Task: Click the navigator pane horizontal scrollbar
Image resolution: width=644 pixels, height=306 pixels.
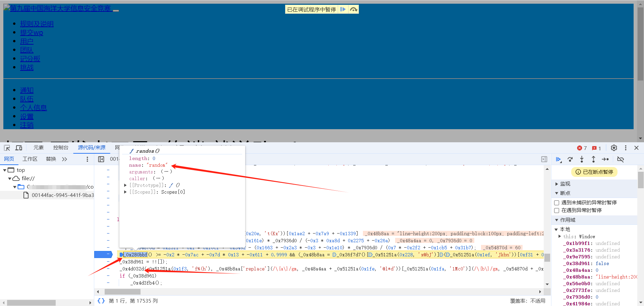Action: coord(31,303)
